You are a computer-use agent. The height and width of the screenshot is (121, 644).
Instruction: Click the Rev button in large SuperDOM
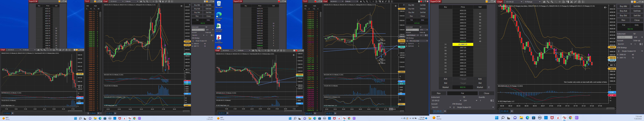click(x=439, y=93)
